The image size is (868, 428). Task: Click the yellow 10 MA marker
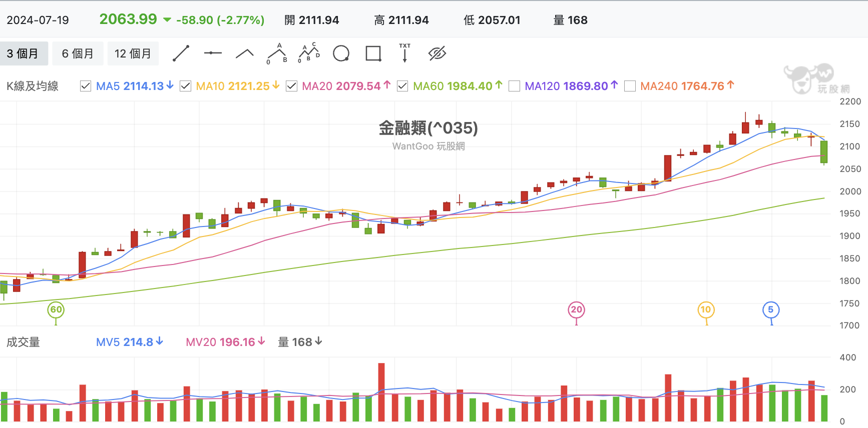point(706,309)
